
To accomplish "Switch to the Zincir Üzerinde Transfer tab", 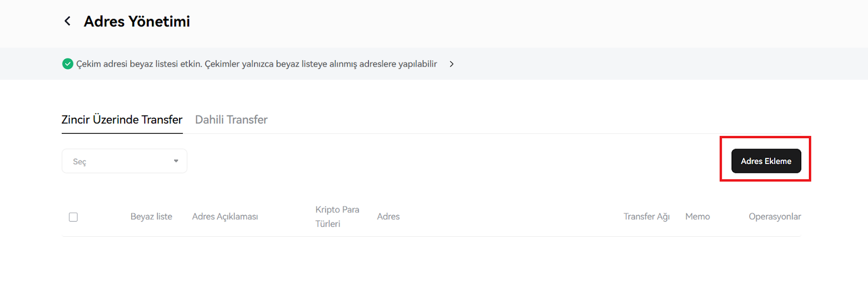I will point(122,120).
